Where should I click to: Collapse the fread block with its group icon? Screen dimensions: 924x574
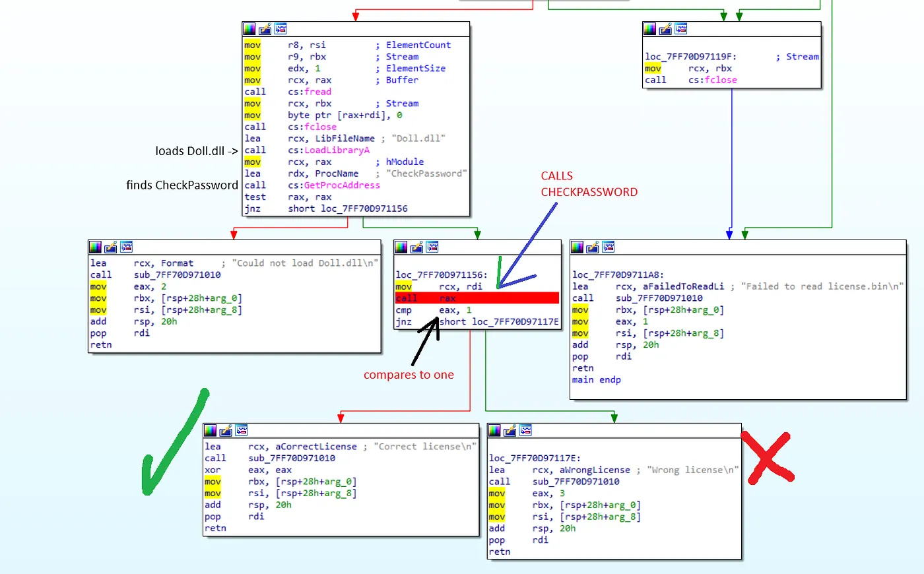point(280,28)
